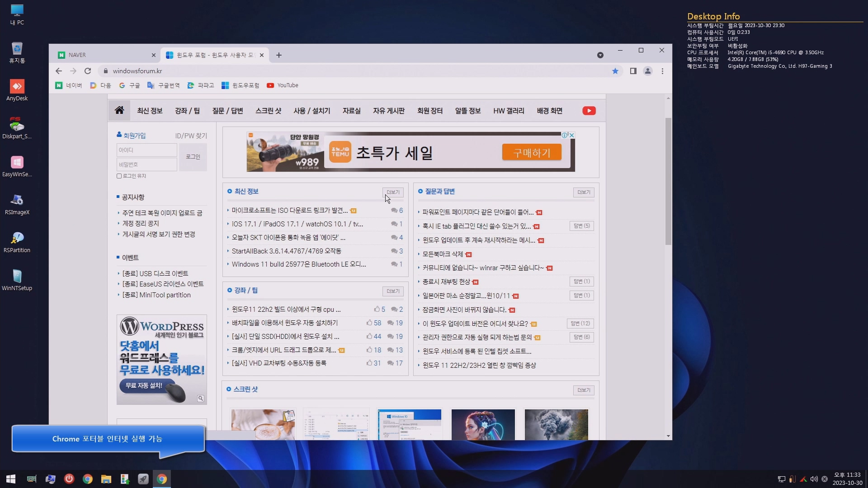The width and height of the screenshot is (868, 488).
Task: Open Chrome profile avatar
Action: (648, 71)
